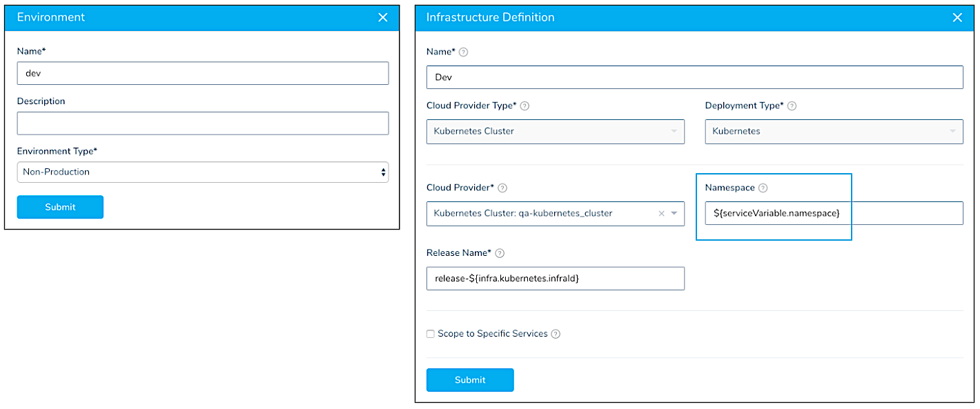This screenshot has height=409, width=980.
Task: Click the Release Name input field
Action: point(556,279)
